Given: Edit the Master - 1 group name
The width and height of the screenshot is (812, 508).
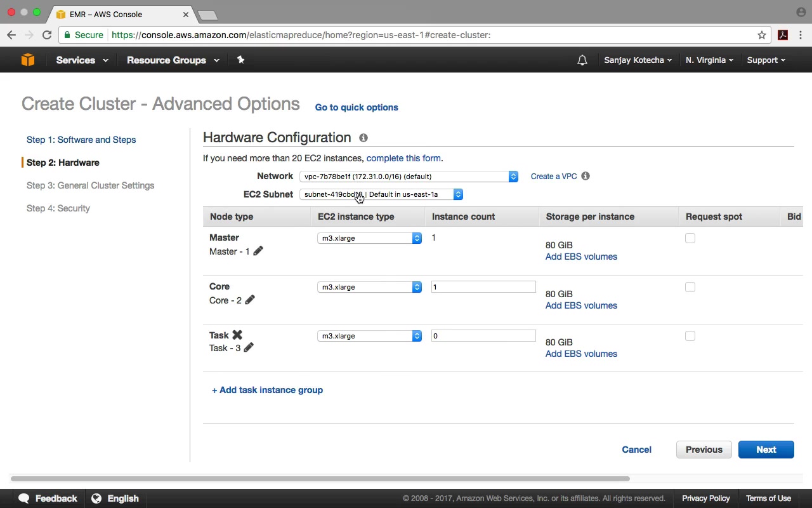Looking at the screenshot, I should [x=258, y=251].
